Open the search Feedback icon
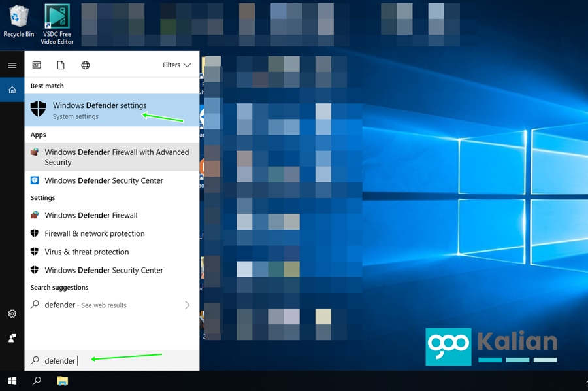588x391 pixels. 12,338
